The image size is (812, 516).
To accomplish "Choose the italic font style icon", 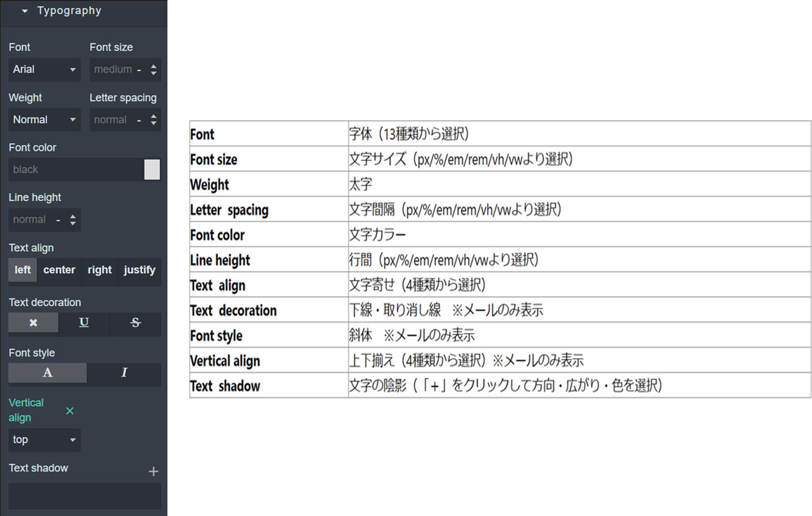I will tap(124, 373).
